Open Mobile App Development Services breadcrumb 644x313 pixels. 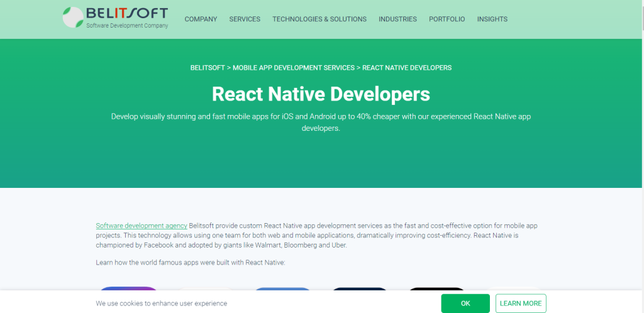tap(294, 68)
